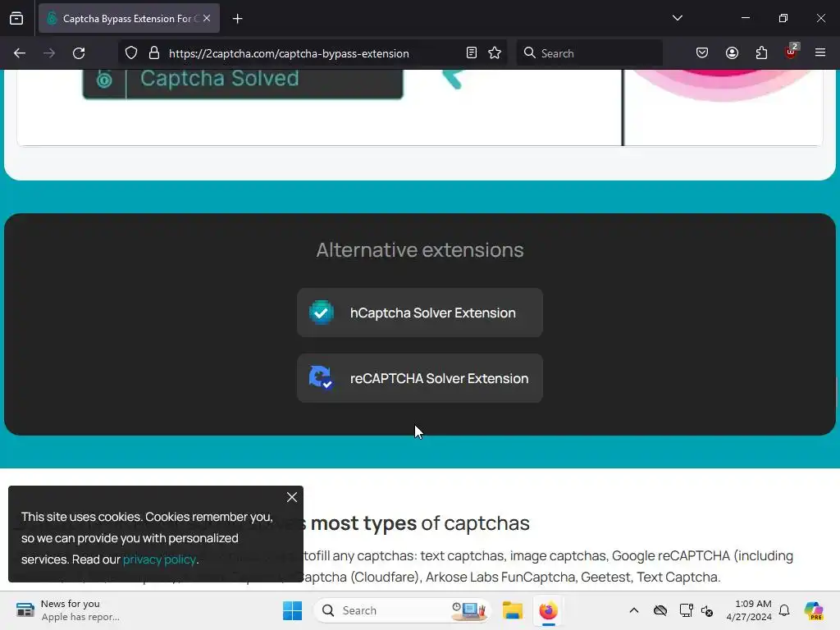This screenshot has height=630, width=840.
Task: Open the clock showing 1:09 AM
Action: tap(749, 610)
